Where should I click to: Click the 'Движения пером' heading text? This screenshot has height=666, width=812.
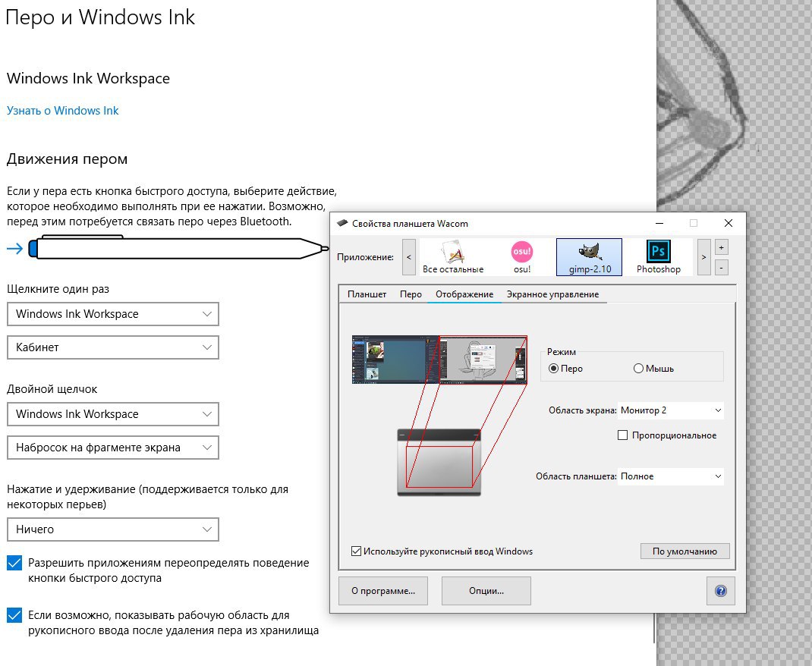pos(67,159)
